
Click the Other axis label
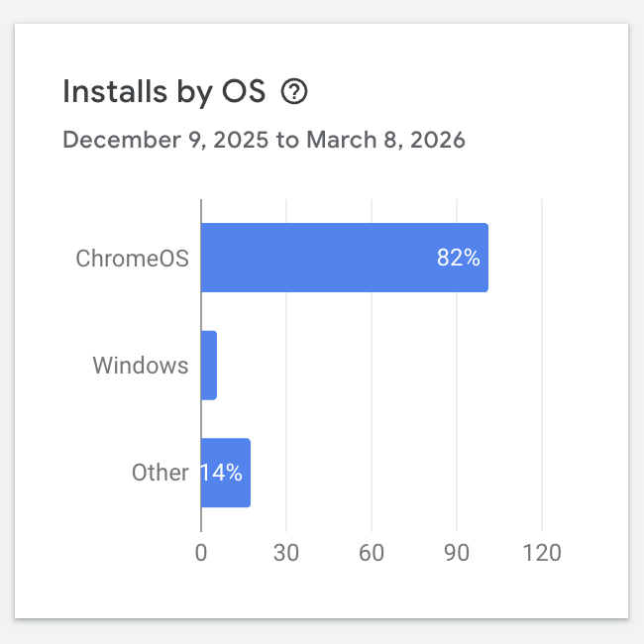coord(160,473)
